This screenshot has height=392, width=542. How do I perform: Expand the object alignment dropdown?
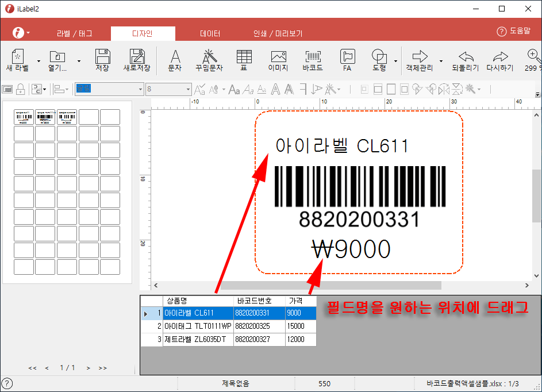click(x=67, y=90)
